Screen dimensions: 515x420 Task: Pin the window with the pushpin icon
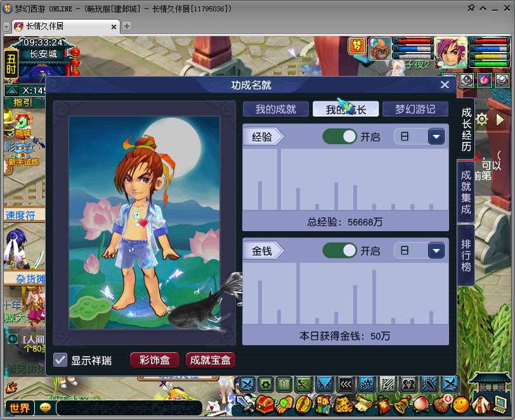point(471,8)
